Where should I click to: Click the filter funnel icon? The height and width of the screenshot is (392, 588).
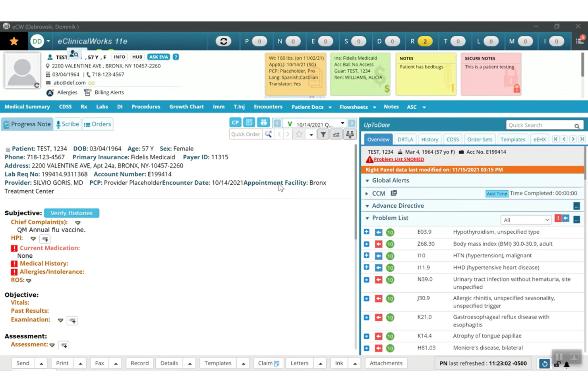coord(323,135)
